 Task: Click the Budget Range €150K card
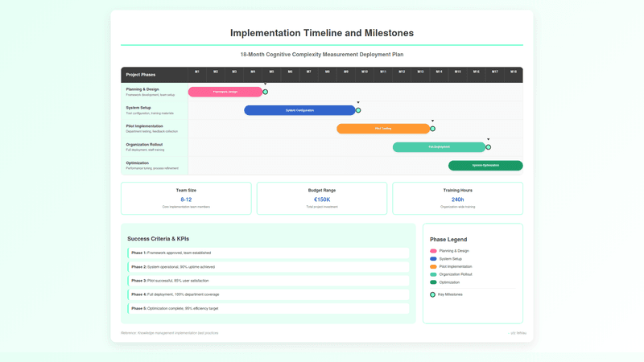(322, 198)
